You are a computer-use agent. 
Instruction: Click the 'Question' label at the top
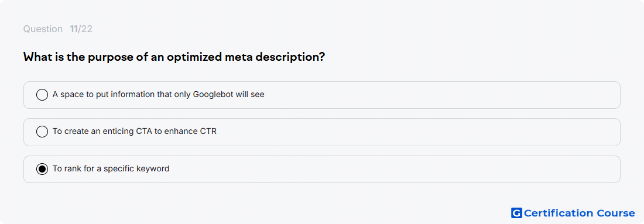pyautogui.click(x=43, y=29)
